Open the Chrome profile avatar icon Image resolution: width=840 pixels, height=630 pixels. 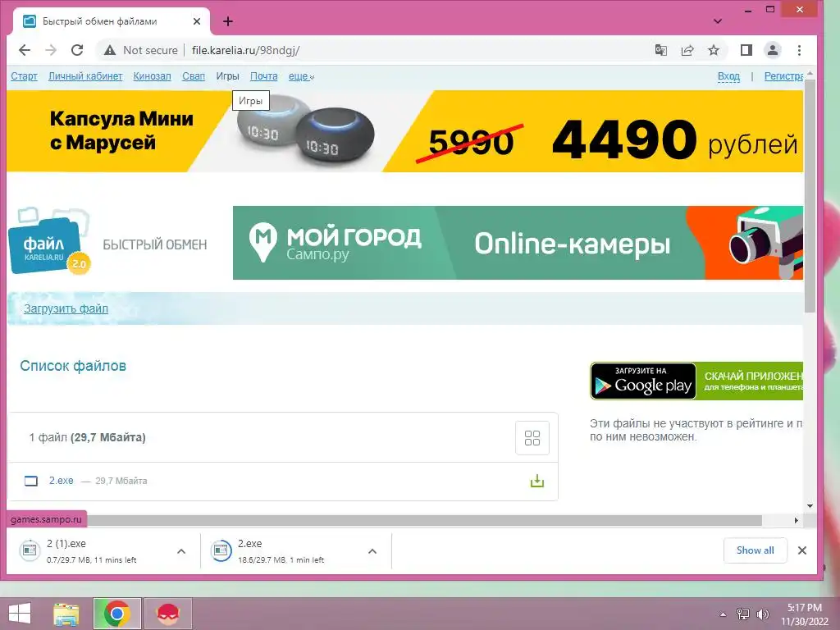point(773,50)
